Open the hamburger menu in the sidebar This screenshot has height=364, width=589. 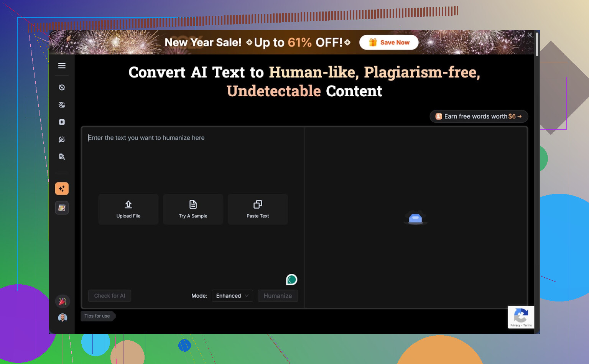point(62,66)
